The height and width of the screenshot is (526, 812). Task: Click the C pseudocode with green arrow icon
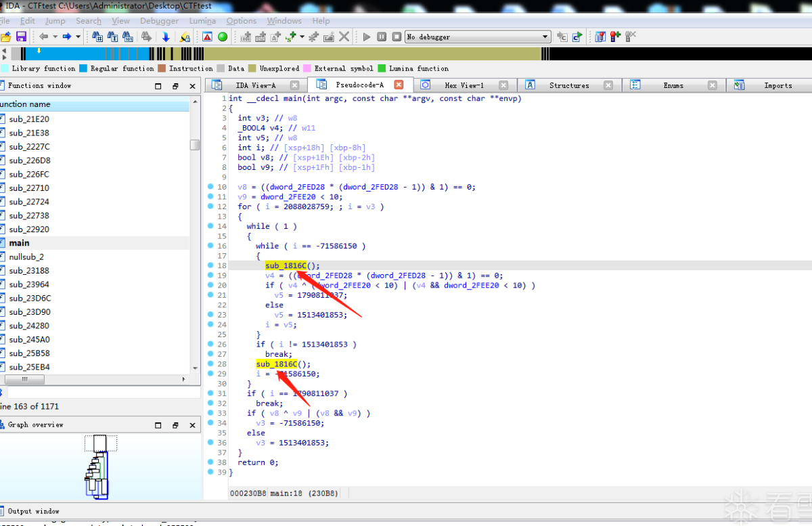point(577,37)
